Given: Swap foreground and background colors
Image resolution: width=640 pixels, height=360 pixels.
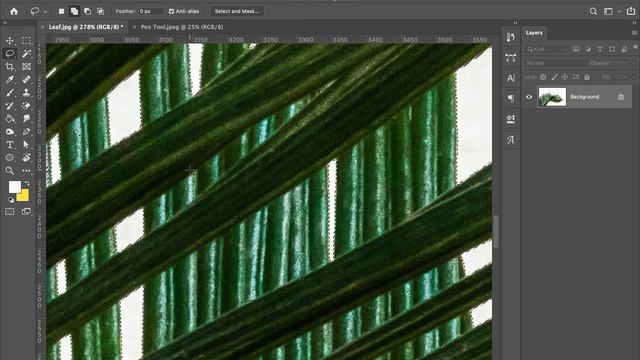Looking at the screenshot, I should 27,184.
